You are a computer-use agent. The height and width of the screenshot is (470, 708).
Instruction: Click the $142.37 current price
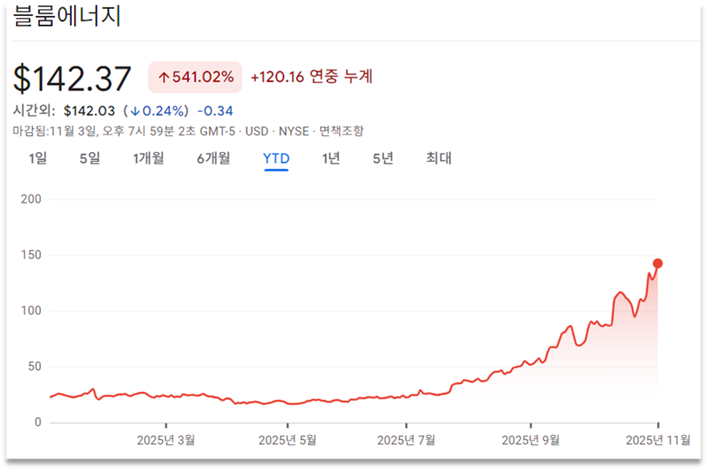point(75,78)
